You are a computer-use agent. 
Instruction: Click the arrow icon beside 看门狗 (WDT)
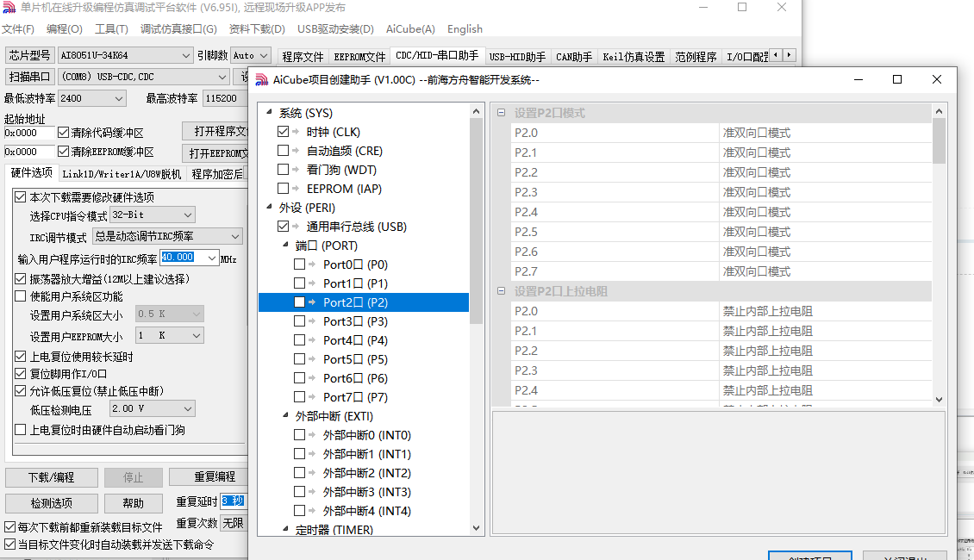point(296,170)
